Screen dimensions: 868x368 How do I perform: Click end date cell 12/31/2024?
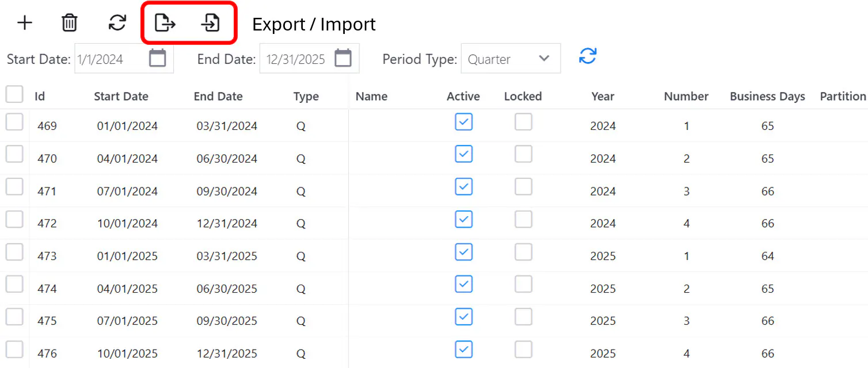tap(227, 224)
